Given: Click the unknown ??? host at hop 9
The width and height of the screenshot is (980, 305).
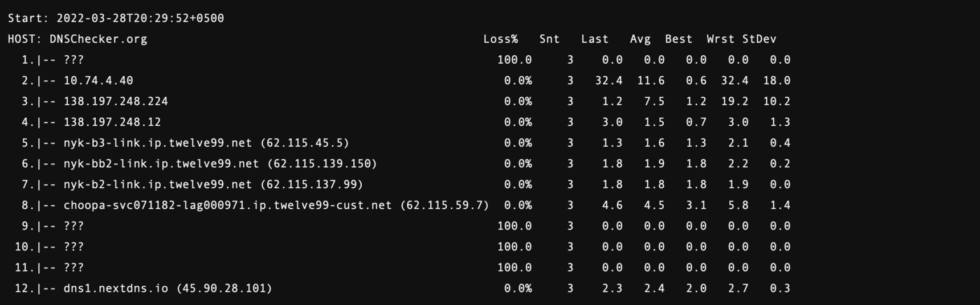Looking at the screenshot, I should (73, 226).
